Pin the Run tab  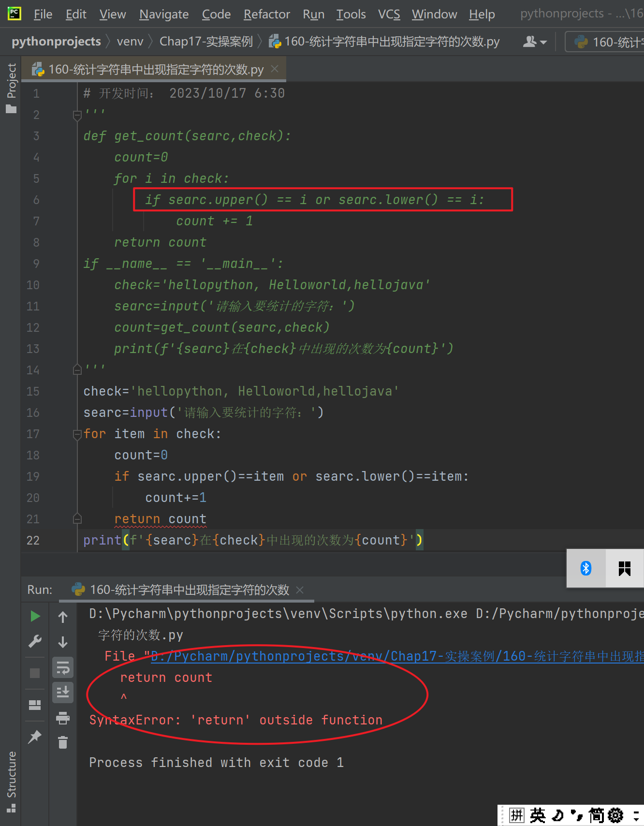[35, 737]
